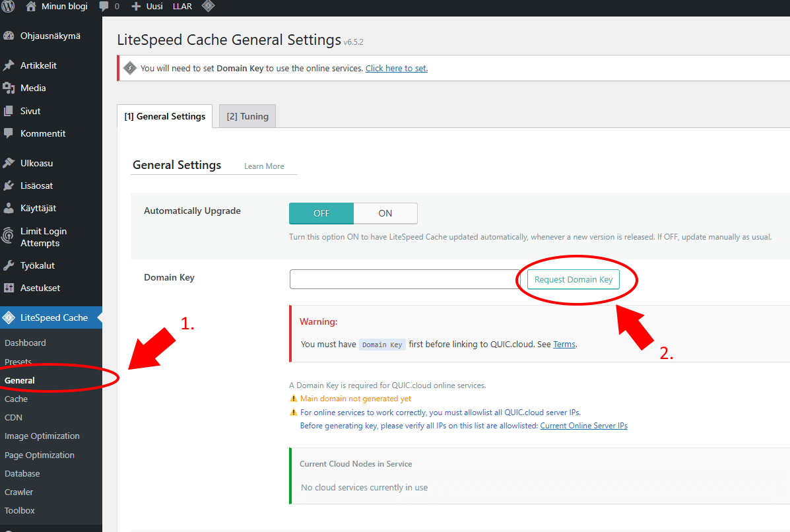790x532 pixels.
Task: Set Automatically Upgrade to ON
Action: click(x=385, y=213)
